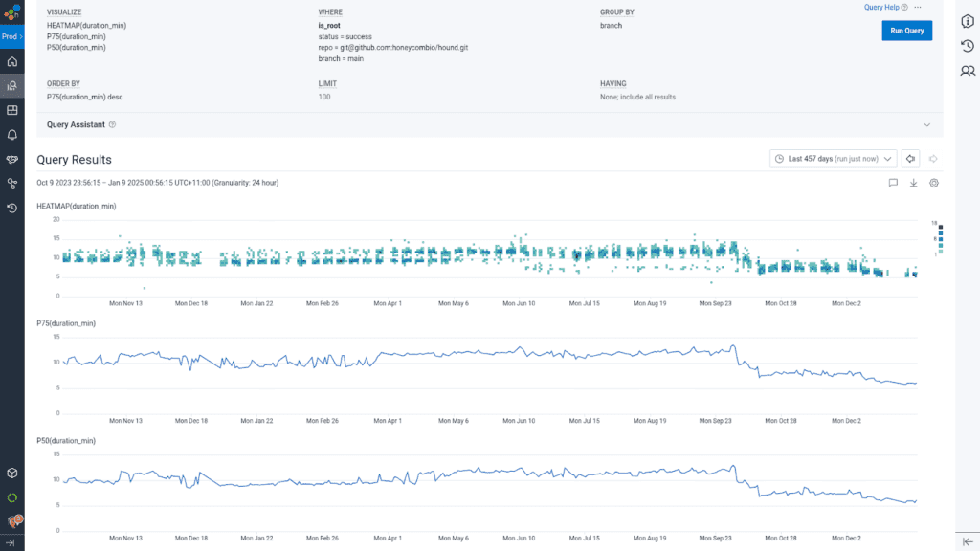Open the three-dot more options menu
The width and height of the screenshot is (980, 551).
click(x=918, y=8)
